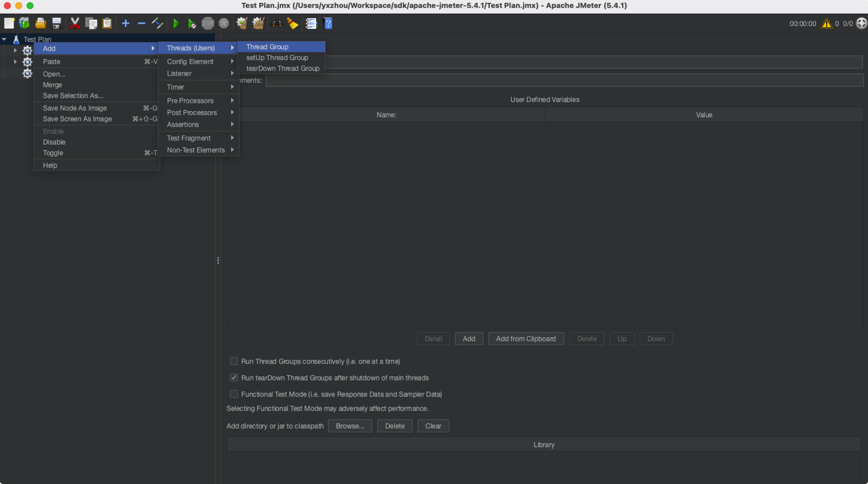
Task: Click the Copy toolbar icon
Action: coord(91,23)
